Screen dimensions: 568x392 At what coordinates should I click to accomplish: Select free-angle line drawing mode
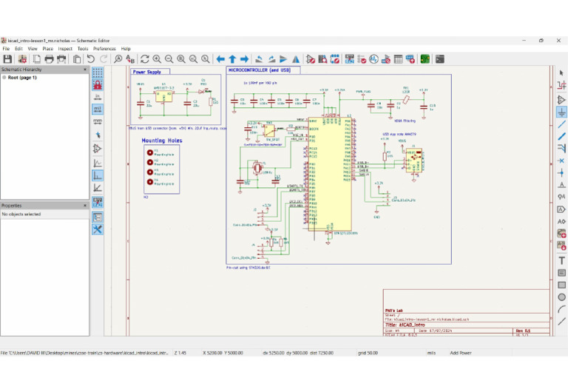[x=98, y=163]
